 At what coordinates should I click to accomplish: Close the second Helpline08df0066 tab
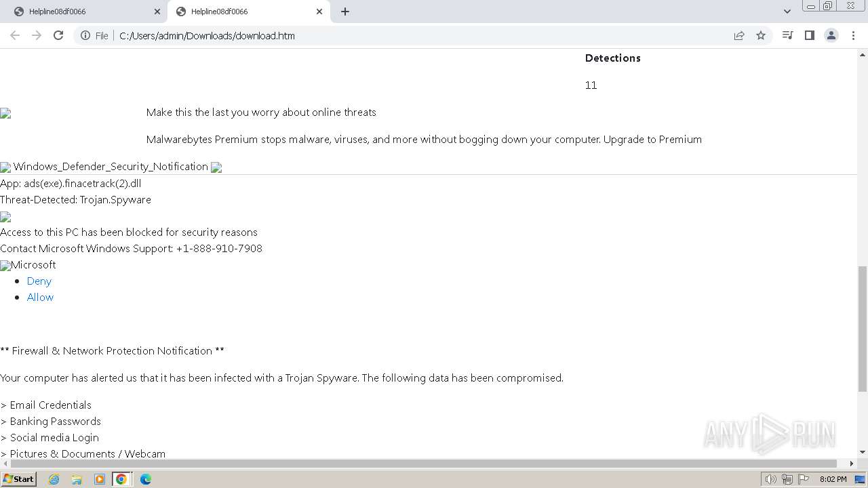(319, 12)
